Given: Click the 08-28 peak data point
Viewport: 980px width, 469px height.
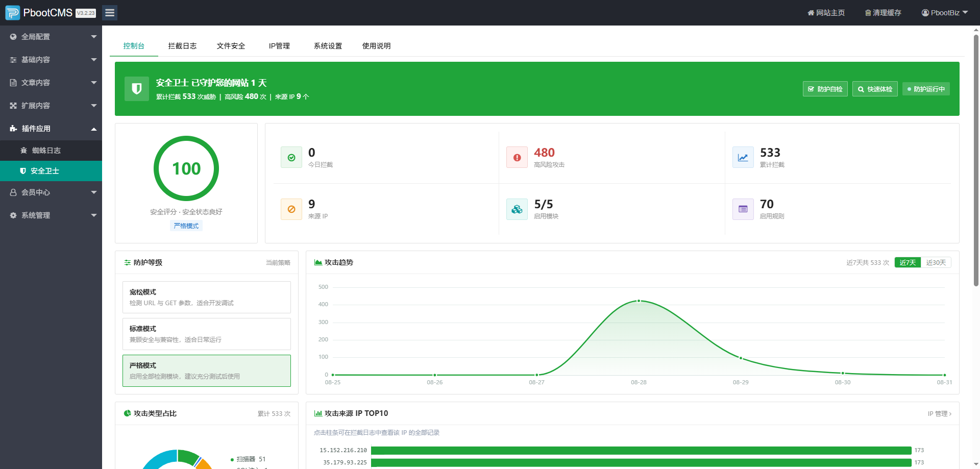Looking at the screenshot, I should (x=639, y=301).
